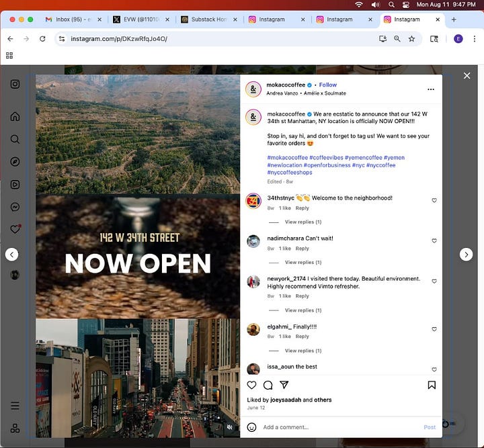Image resolution: width=484 pixels, height=448 pixels.
Task: Open joeysaadah profile from likes
Action: (x=286, y=400)
